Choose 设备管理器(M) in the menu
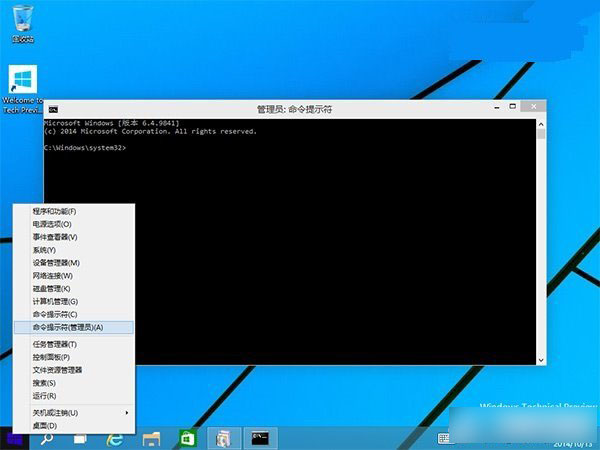The height and width of the screenshot is (450, 600). [x=56, y=262]
